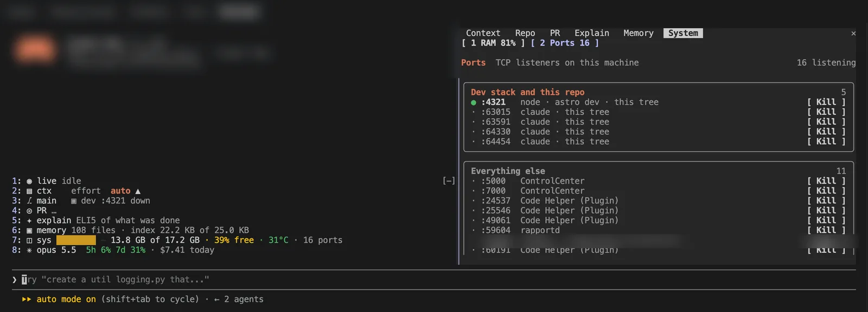Select the :64330 port row
Viewport: 868px width, 312px height.
659,131
